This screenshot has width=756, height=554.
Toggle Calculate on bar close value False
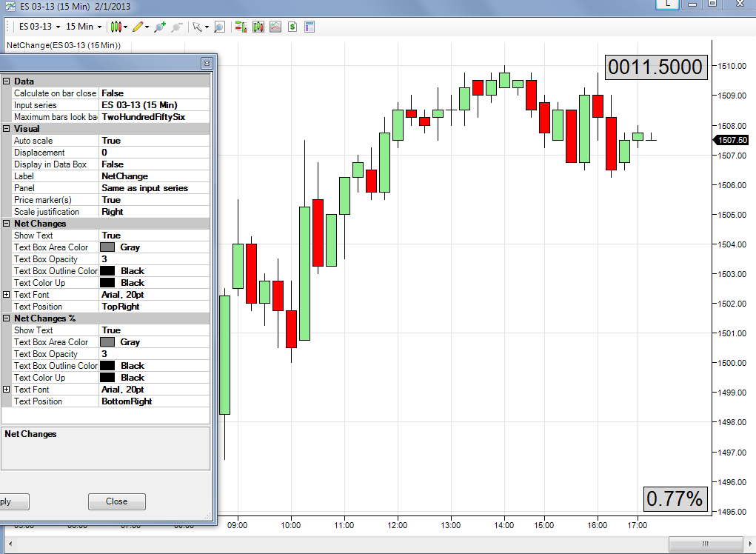pyautogui.click(x=154, y=93)
